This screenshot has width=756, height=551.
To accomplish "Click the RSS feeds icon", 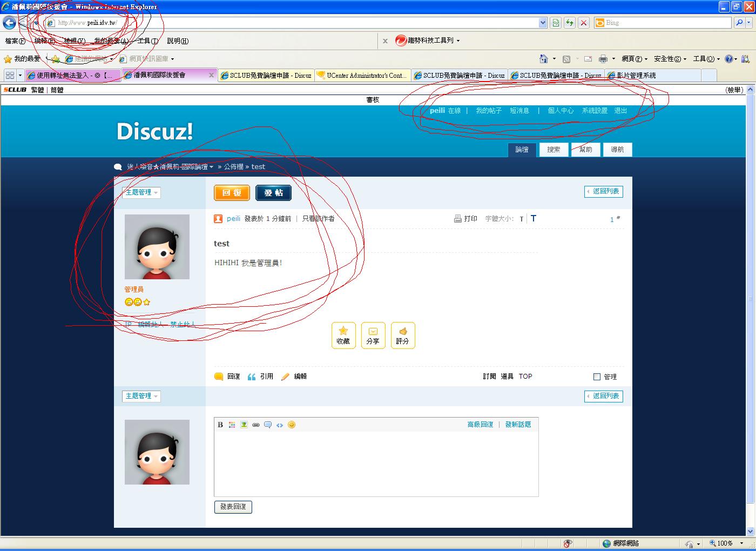I will click(566, 59).
